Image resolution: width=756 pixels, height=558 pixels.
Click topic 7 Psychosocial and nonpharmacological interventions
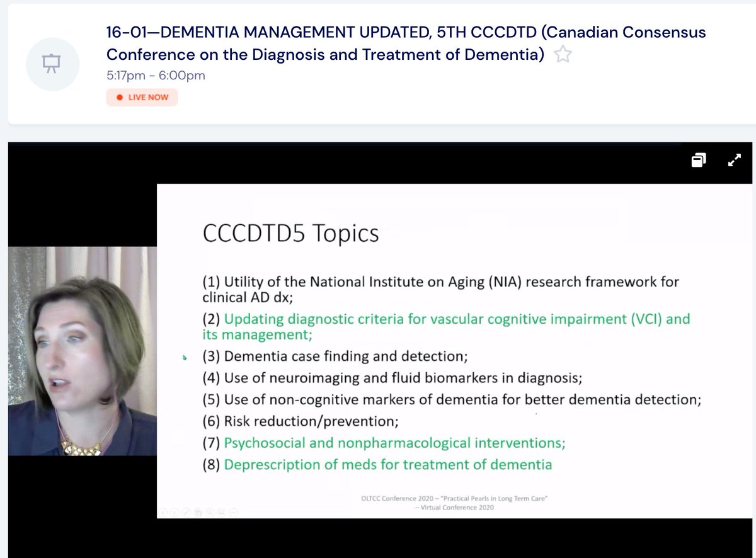[384, 443]
